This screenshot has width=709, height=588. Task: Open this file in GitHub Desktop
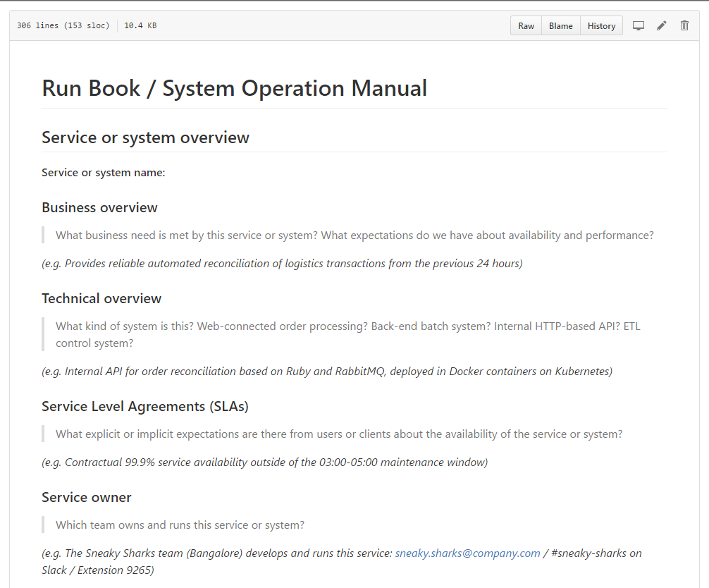click(638, 25)
